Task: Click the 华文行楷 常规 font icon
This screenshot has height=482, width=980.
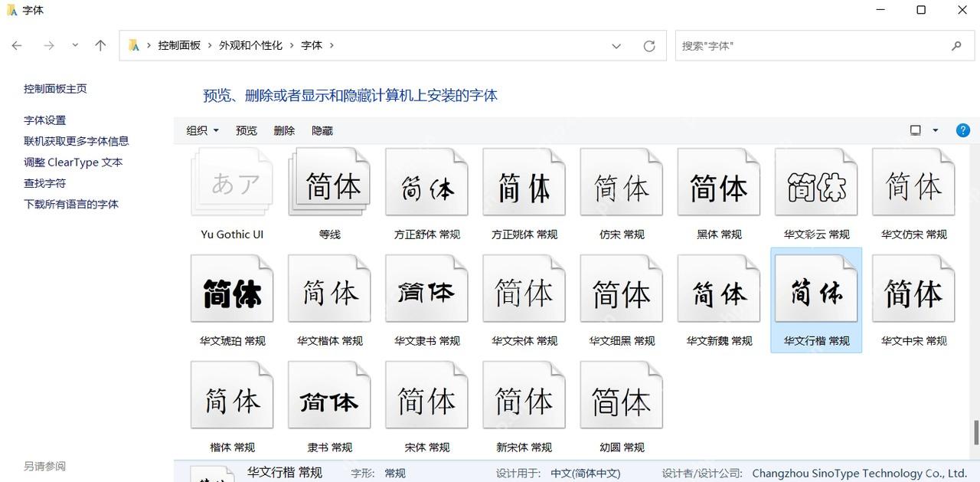Action: coord(815,289)
